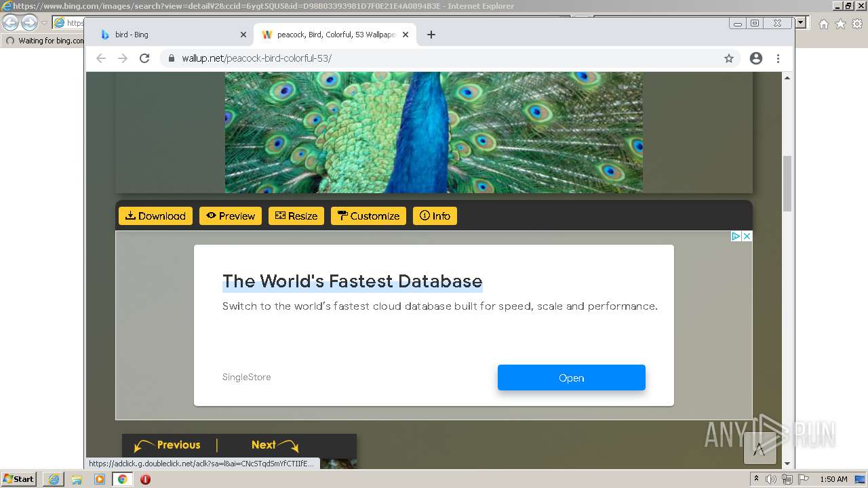The height and width of the screenshot is (488, 868).
Task: Click the blue Open ad button
Action: (x=572, y=378)
